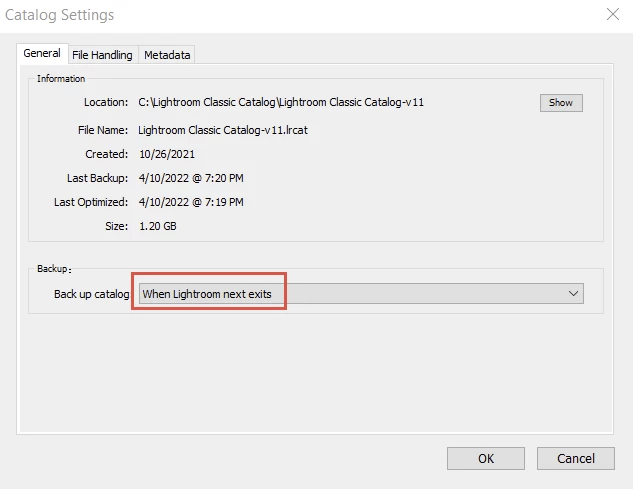The width and height of the screenshot is (633, 489).
Task: Dismiss the dialog with Cancel
Action: 576,458
